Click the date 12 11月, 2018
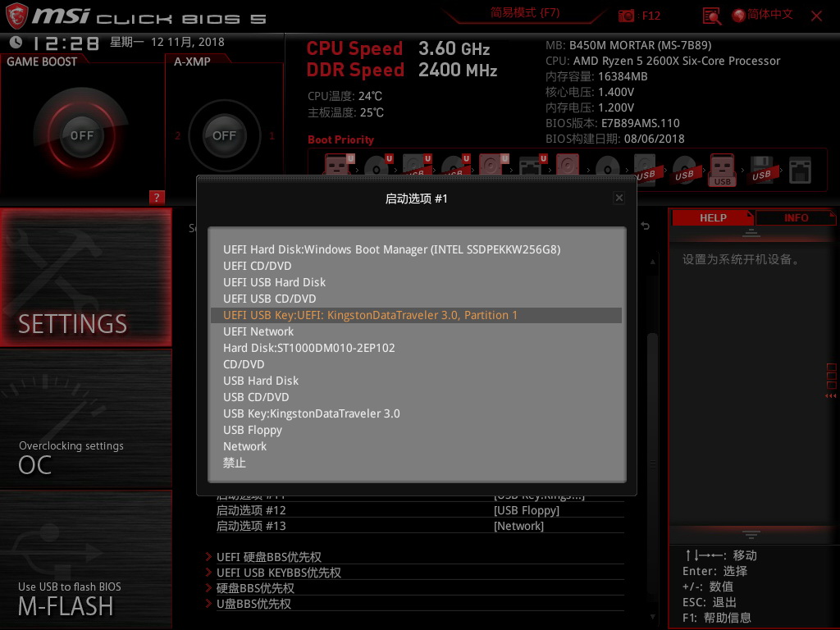Viewport: 840px width, 630px height. [x=188, y=42]
